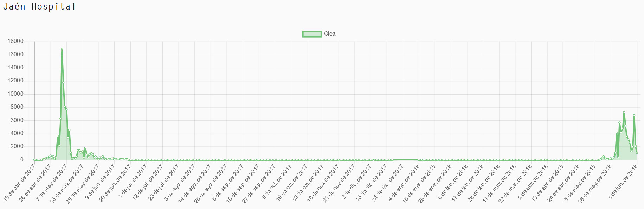Click the 15 de abr. de 2017 axis label
This screenshot has height=209, width=644.
(x=19, y=183)
